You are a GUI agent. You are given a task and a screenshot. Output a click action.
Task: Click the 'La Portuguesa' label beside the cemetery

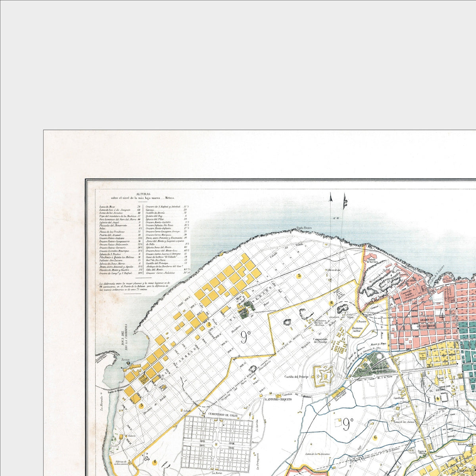(x=258, y=462)
